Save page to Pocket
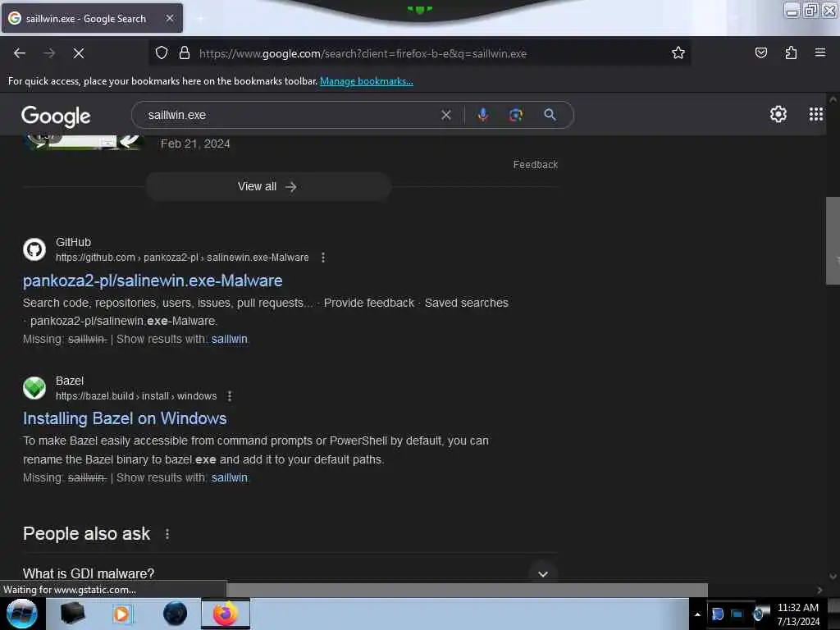The width and height of the screenshot is (840, 630). [x=760, y=53]
